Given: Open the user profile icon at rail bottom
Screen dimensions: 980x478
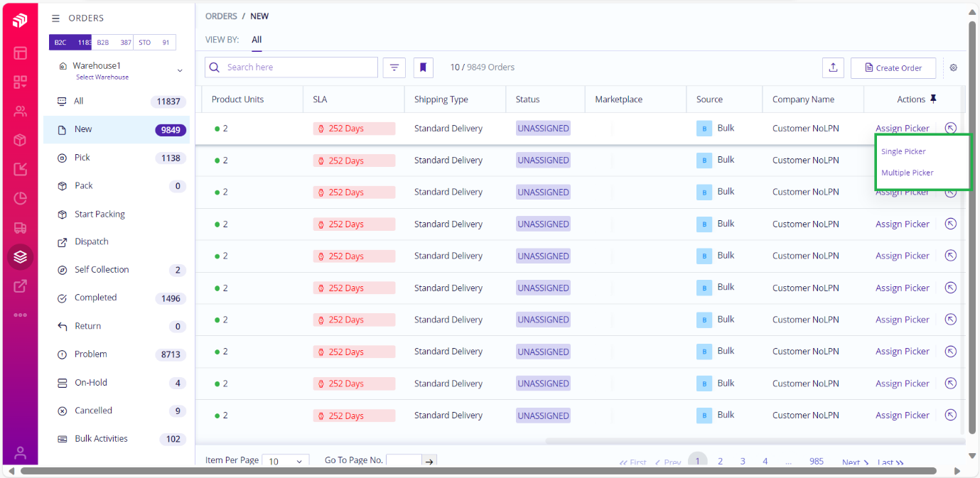Looking at the screenshot, I should click(x=20, y=452).
